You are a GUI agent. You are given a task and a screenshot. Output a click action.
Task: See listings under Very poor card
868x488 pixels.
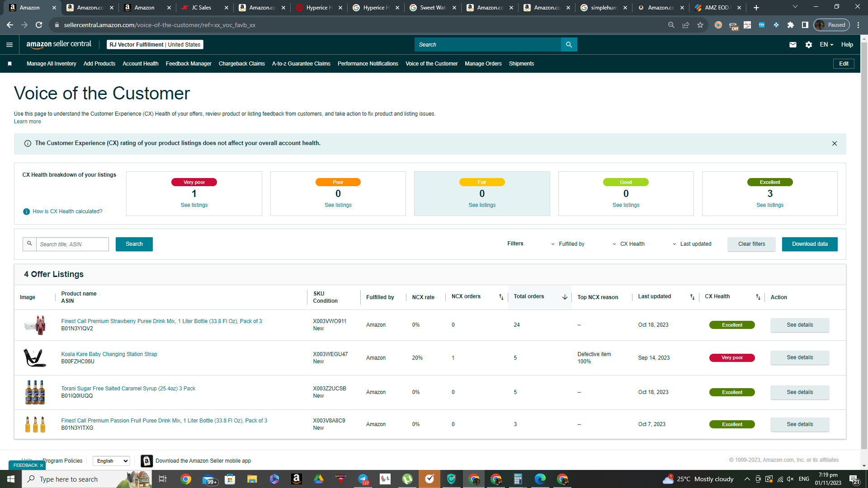click(x=194, y=205)
